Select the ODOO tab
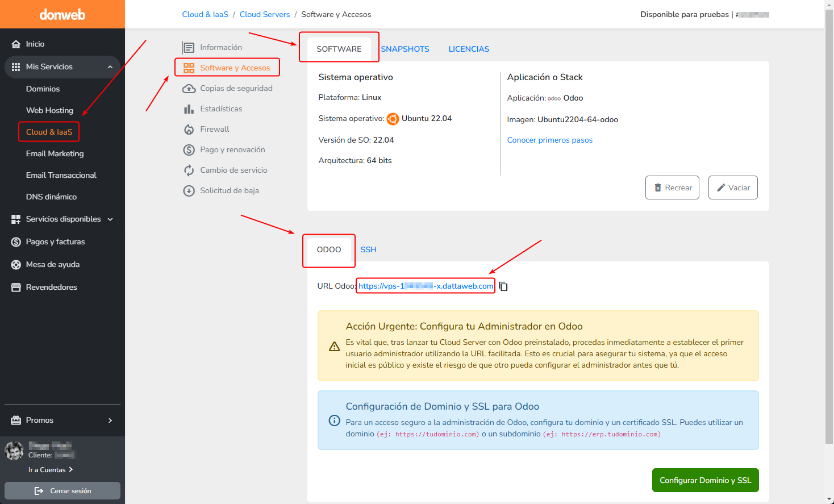834x504 pixels. click(x=329, y=249)
